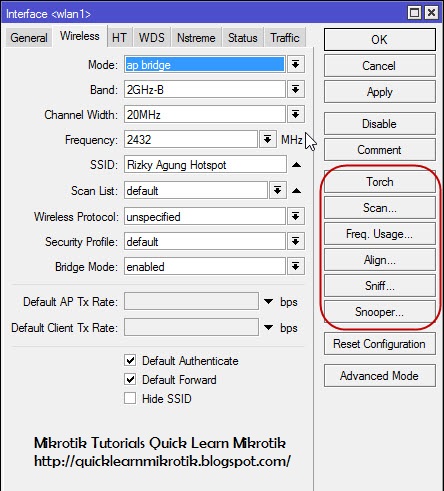This screenshot has width=444, height=491.
Task: Click the SSID field Rizky Agung Hotspot
Action: coord(205,165)
